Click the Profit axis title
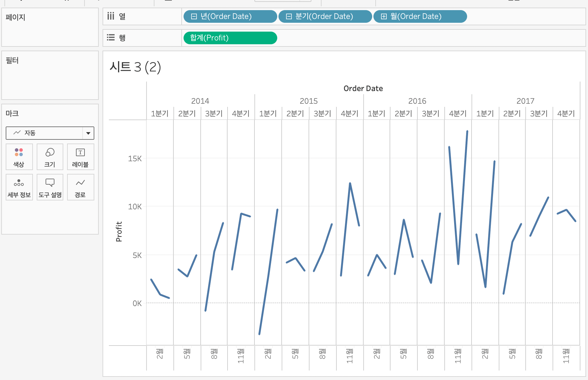 pyautogui.click(x=119, y=232)
